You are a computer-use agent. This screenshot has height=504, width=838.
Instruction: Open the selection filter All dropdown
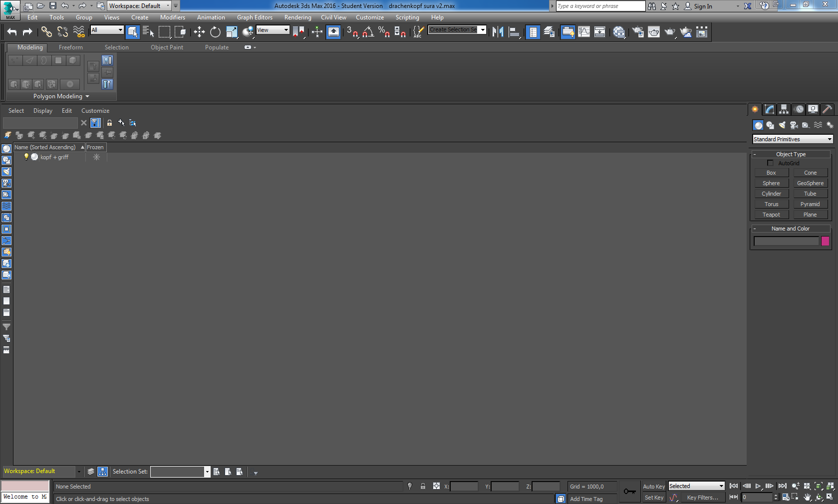pos(106,30)
